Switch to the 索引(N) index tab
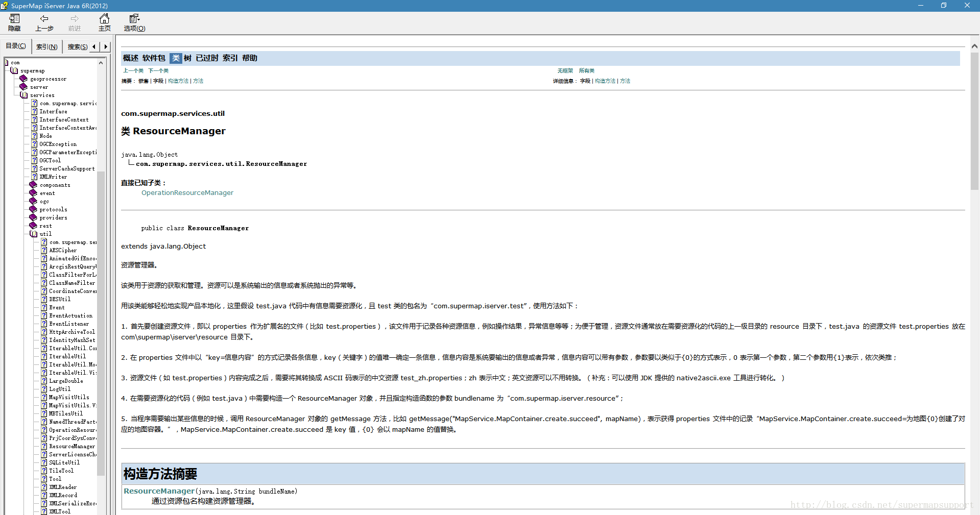This screenshot has width=980, height=515. (46, 46)
